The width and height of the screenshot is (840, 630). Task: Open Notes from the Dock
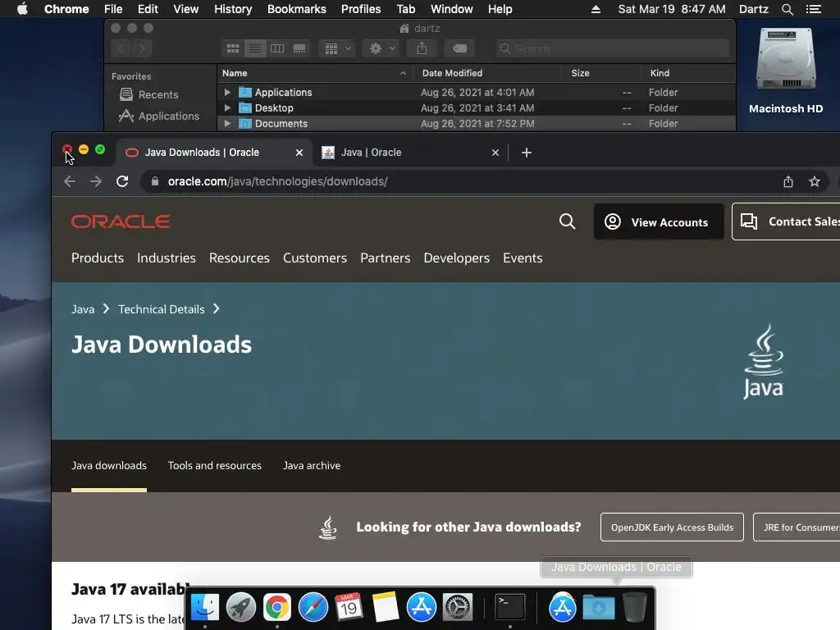[x=386, y=607]
